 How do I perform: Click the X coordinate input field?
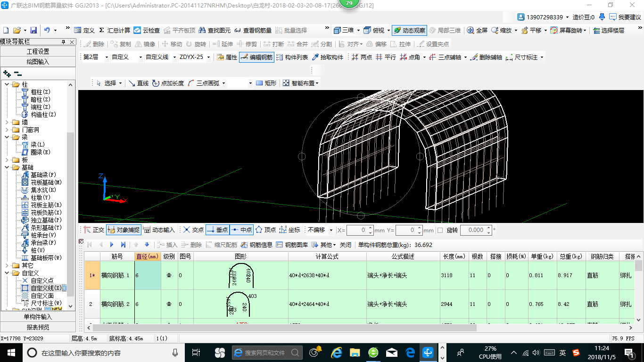[360, 230]
